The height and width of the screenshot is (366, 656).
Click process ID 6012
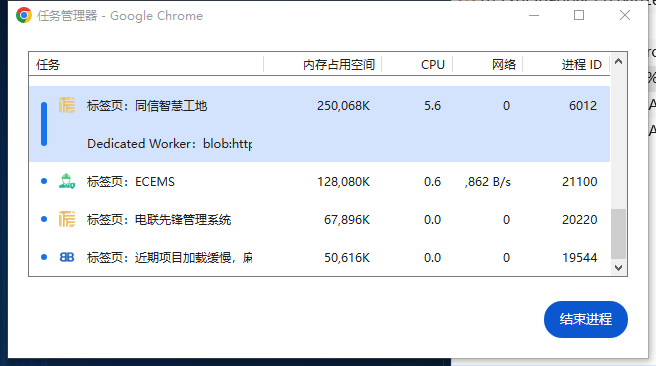[x=583, y=105]
